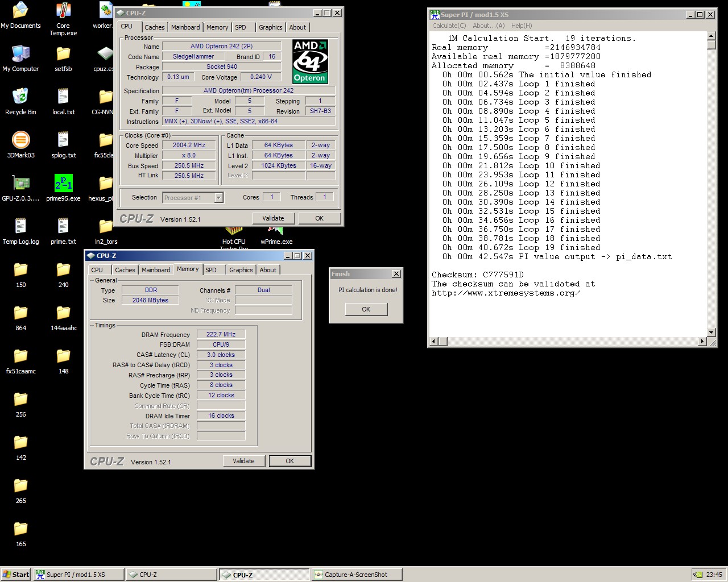Open folder named 256

click(20, 404)
